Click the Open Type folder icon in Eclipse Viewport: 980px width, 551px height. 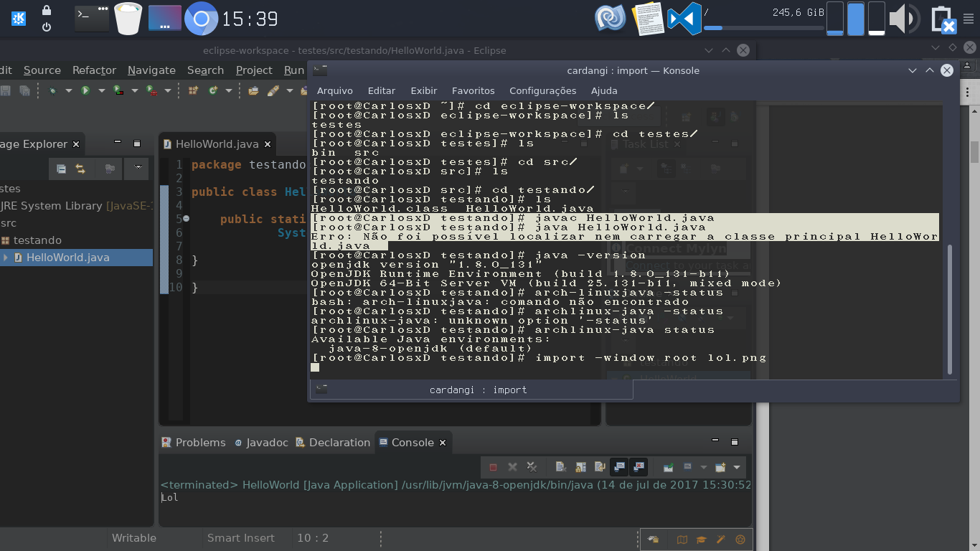coord(253,90)
